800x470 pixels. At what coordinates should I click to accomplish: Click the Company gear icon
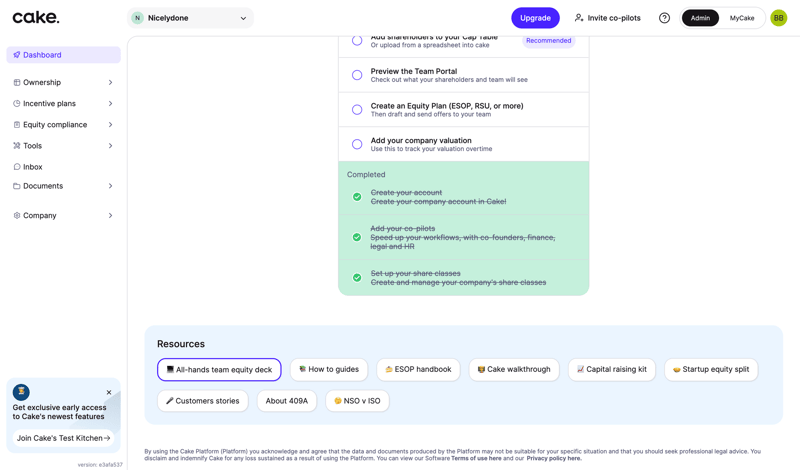(x=17, y=216)
